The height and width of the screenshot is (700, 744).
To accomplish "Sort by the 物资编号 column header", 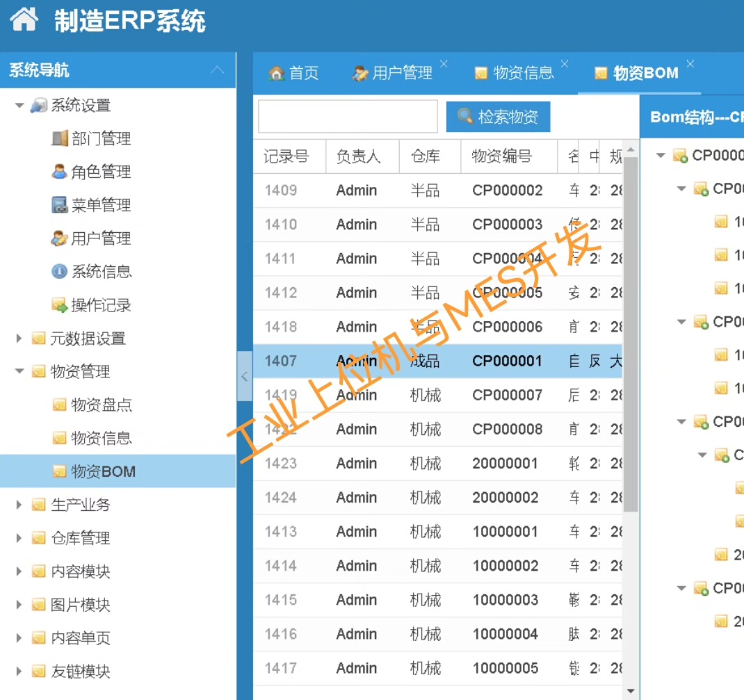I will (501, 156).
